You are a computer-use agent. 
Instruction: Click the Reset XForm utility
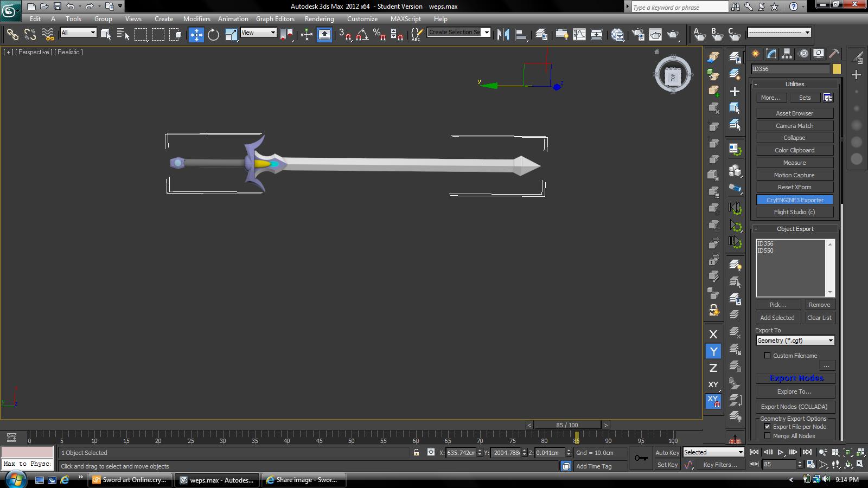795,187
